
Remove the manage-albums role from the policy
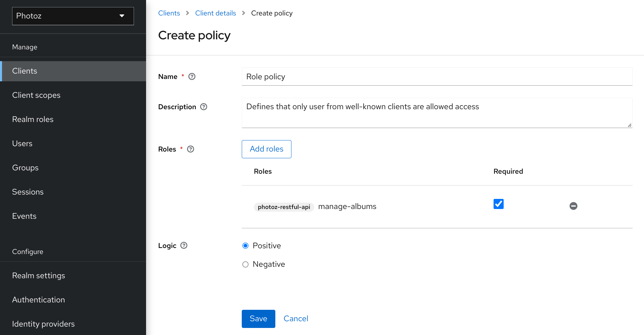573,206
